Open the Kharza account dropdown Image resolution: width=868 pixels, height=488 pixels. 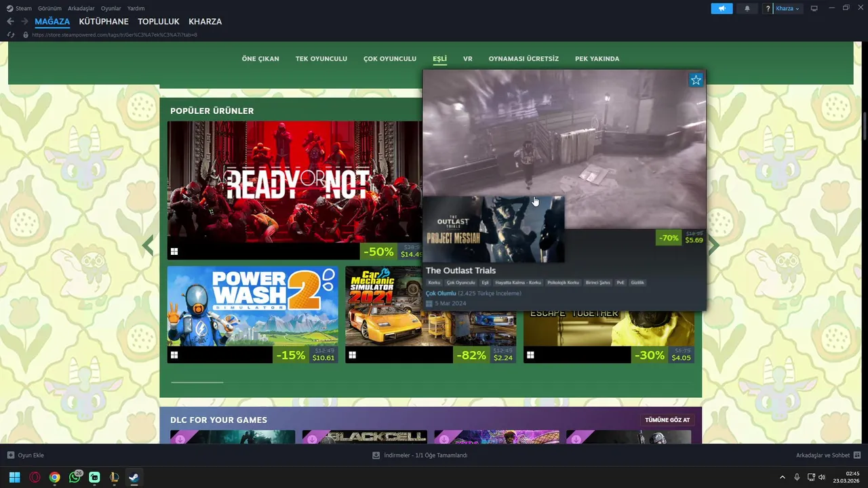[787, 9]
